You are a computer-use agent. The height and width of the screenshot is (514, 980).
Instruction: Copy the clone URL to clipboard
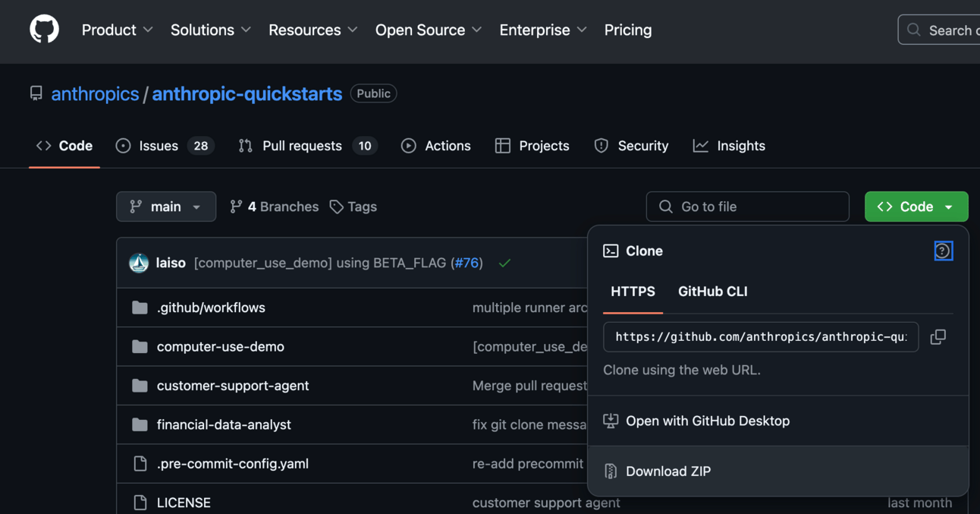[x=938, y=337]
